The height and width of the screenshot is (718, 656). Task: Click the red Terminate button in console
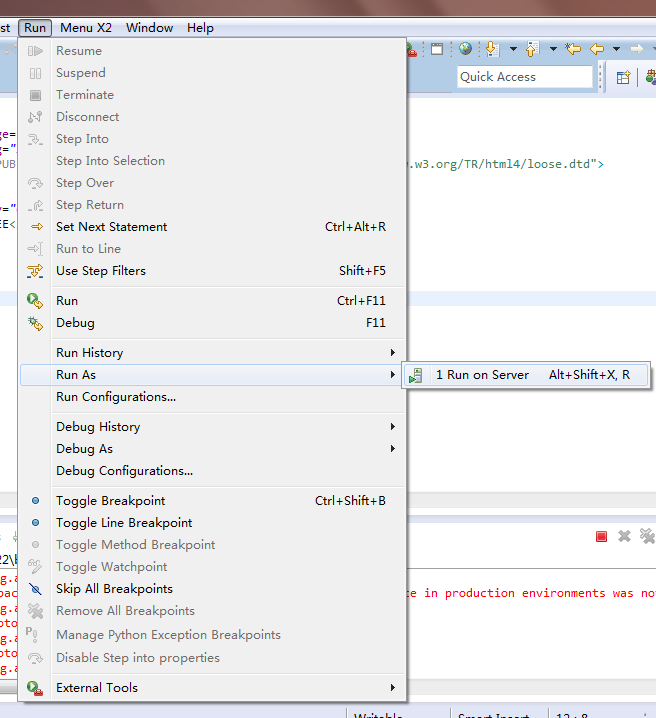[601, 537]
